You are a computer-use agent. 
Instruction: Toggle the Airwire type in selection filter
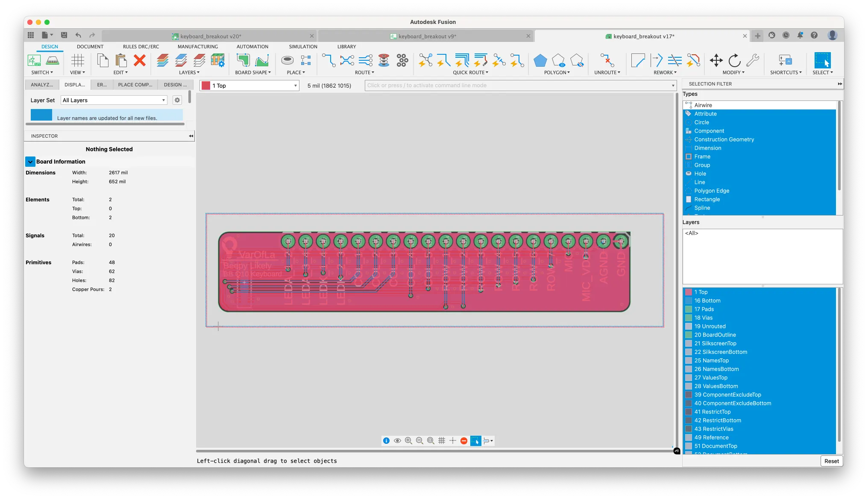(x=703, y=105)
